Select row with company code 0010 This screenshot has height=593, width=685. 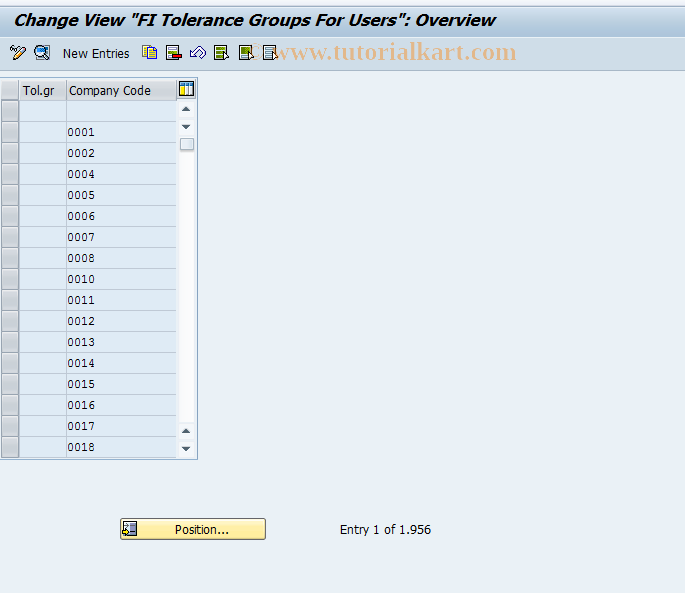point(10,279)
